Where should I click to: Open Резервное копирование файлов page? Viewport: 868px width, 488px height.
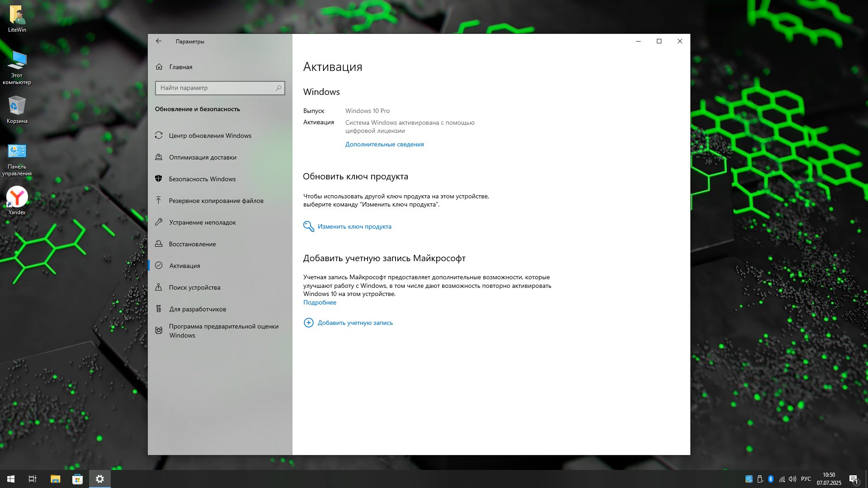click(x=216, y=201)
